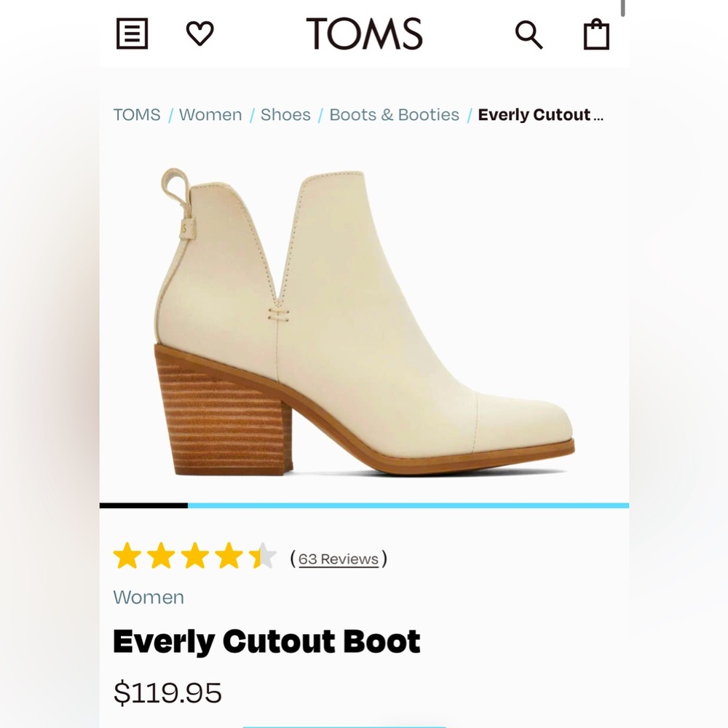Screen dimensions: 728x728
Task: Open your wishlist with the heart icon
Action: (x=199, y=33)
